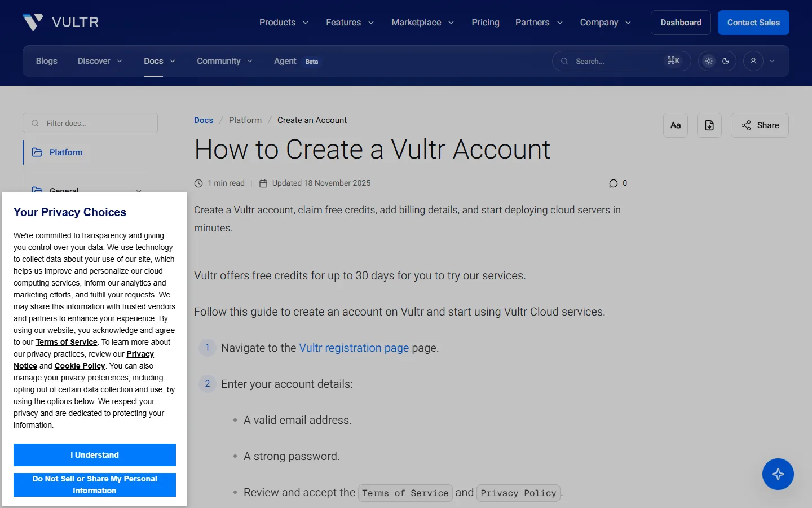Switch to dark mode with the moon icon
812x508 pixels.
tap(726, 61)
